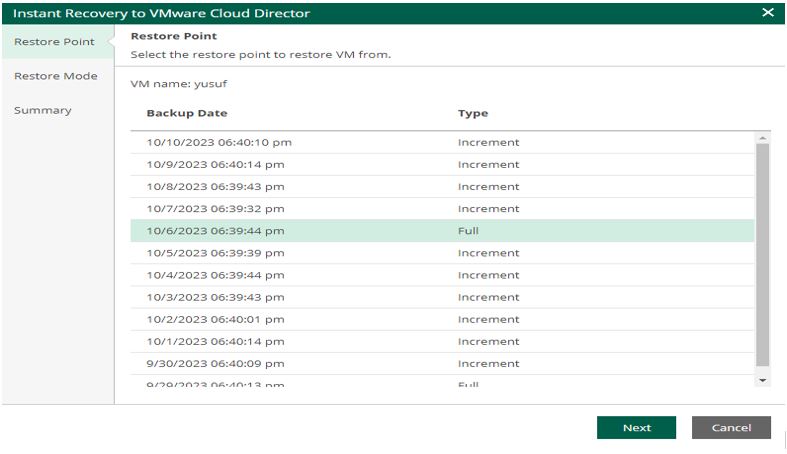Select the Full backup 10/6/2023 06:39:44 pm
787x454 pixels.
[x=442, y=231]
